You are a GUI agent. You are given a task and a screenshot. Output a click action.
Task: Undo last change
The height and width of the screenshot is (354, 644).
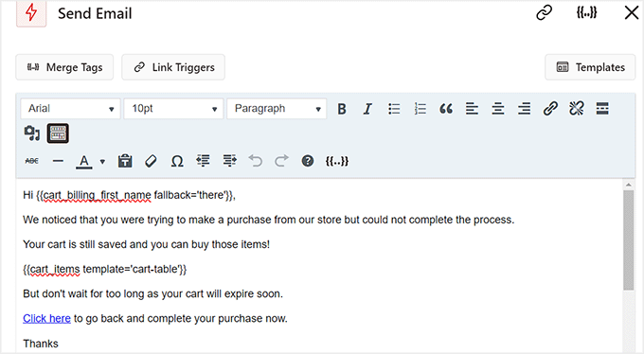coord(256,161)
